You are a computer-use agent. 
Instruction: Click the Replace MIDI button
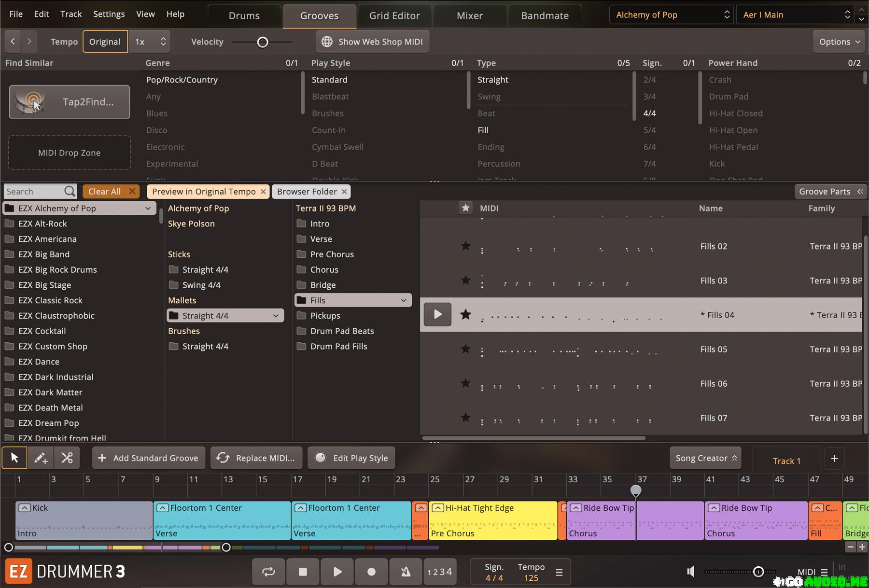[256, 458]
